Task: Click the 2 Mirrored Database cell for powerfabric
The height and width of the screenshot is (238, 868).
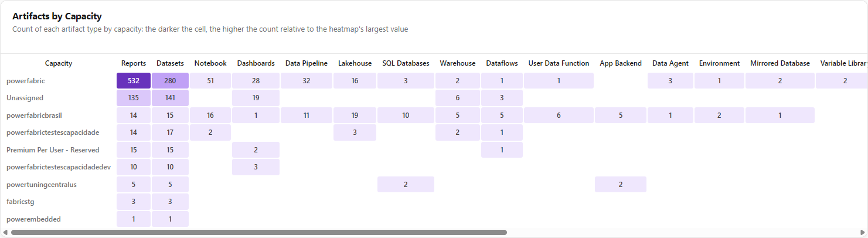Action: [x=780, y=81]
